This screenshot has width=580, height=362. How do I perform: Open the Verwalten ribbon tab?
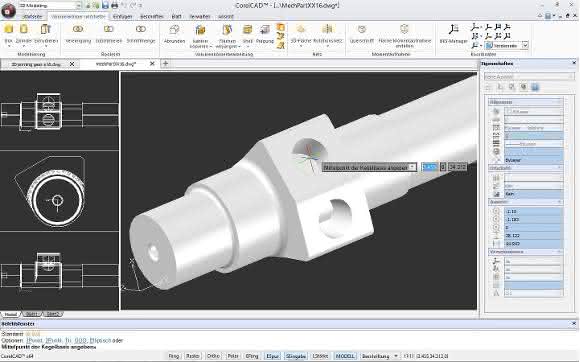pyautogui.click(x=200, y=17)
